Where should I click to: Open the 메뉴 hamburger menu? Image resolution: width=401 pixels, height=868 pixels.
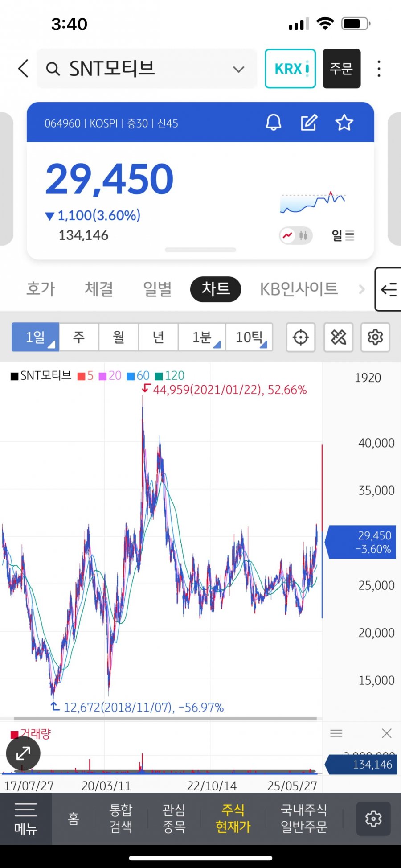click(26, 819)
